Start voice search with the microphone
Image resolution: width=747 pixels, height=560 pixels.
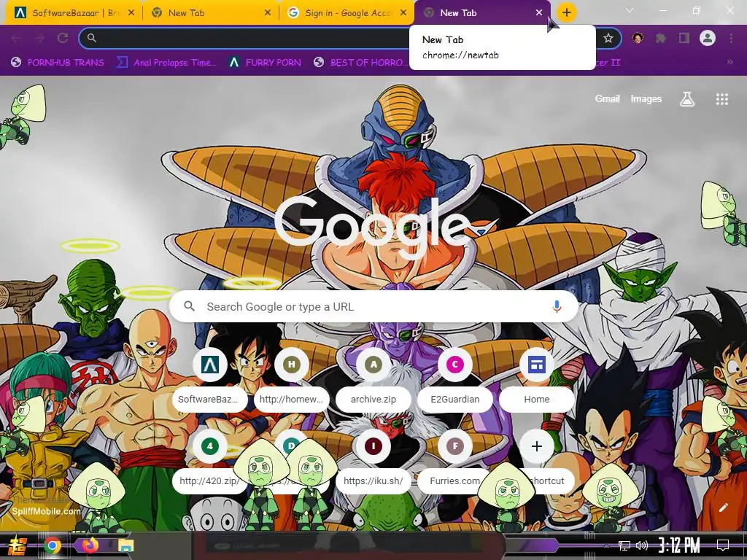tap(557, 307)
